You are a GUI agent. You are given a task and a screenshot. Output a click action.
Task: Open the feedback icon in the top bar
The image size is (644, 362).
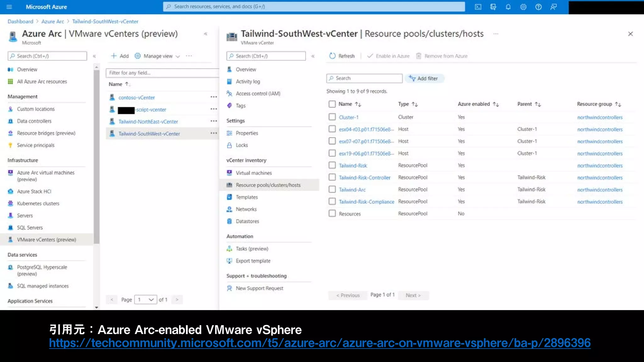(553, 7)
